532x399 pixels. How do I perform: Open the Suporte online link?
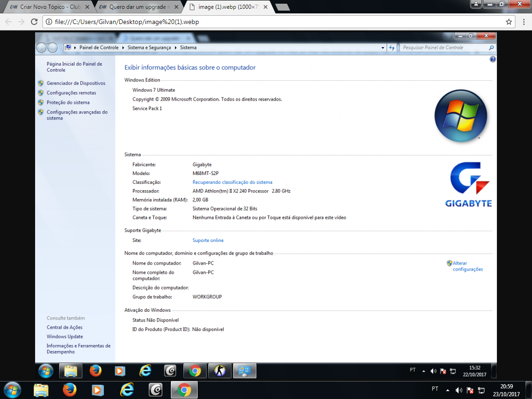[x=208, y=240]
